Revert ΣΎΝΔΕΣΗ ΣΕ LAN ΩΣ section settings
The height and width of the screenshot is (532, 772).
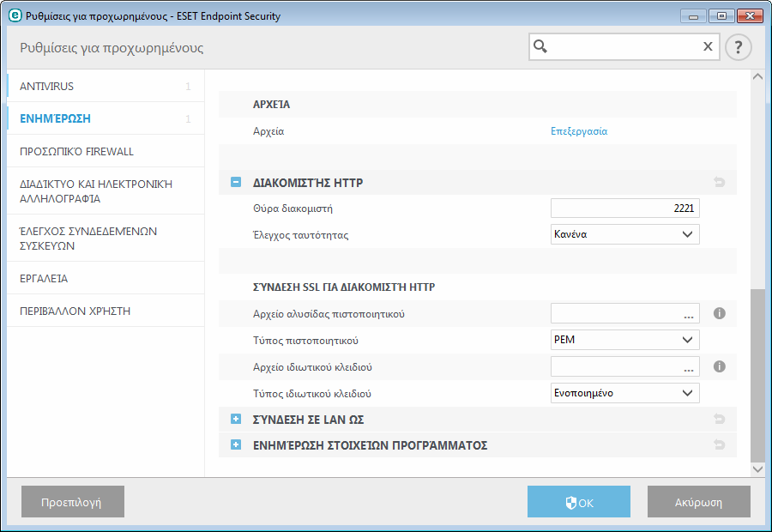pos(720,420)
